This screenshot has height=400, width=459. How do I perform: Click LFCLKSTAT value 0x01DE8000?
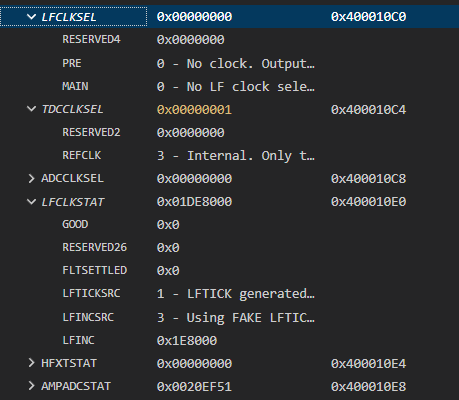point(194,202)
